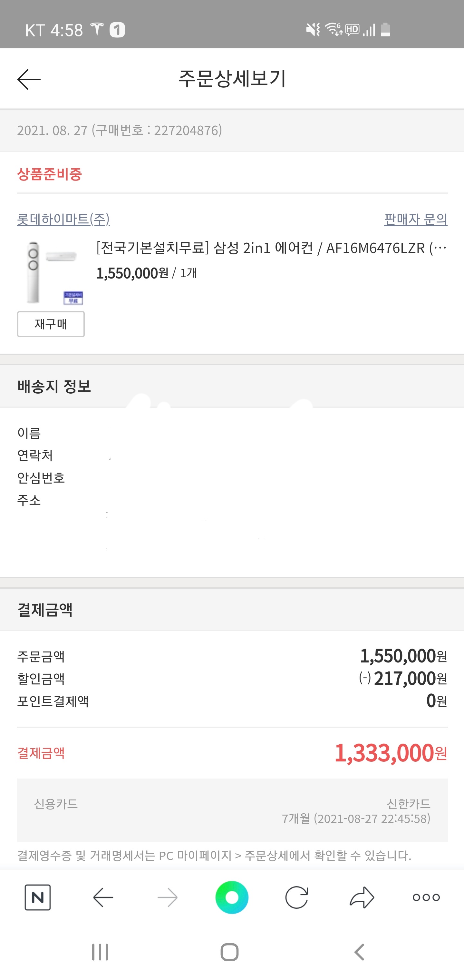Tap the 상품준비중 order status label
Image resolution: width=464 pixels, height=980 pixels.
(x=49, y=174)
